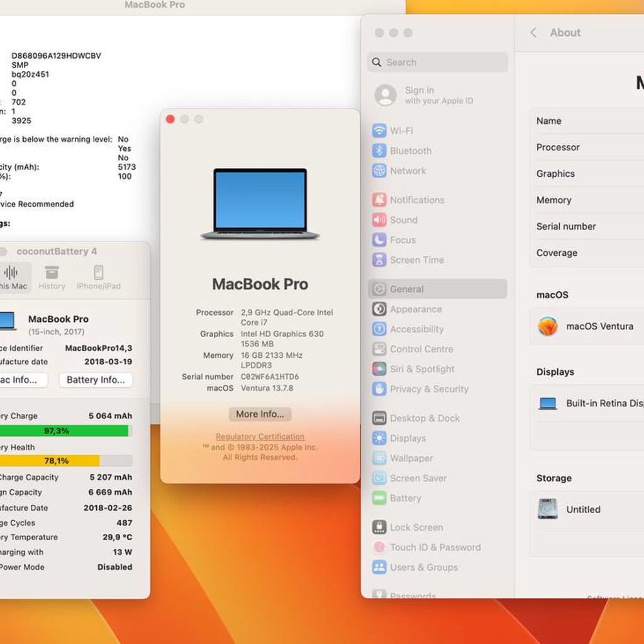Image resolution: width=644 pixels, height=644 pixels.
Task: Select the Focus moon icon
Action: (379, 240)
